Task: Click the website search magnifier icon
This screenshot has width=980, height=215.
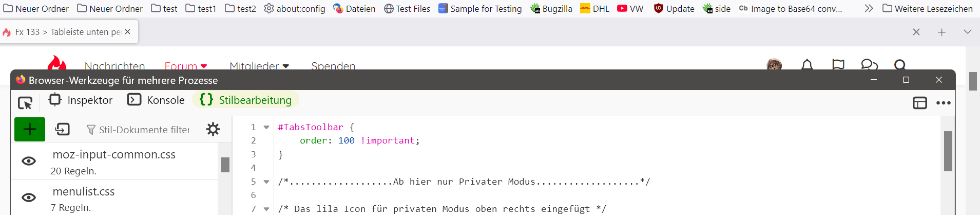Action: point(899,65)
